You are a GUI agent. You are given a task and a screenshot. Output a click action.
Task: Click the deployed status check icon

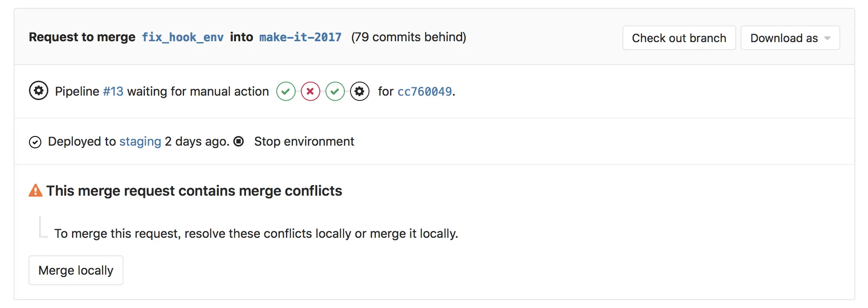35,141
